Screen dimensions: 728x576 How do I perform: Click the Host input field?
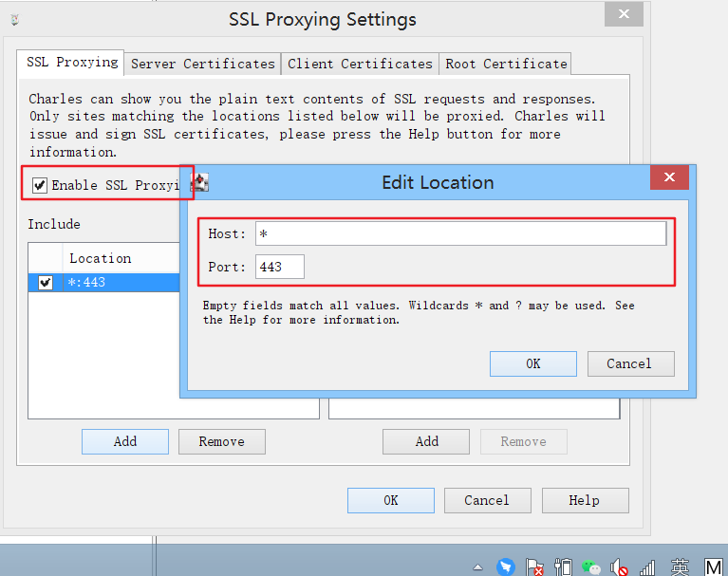click(460, 233)
